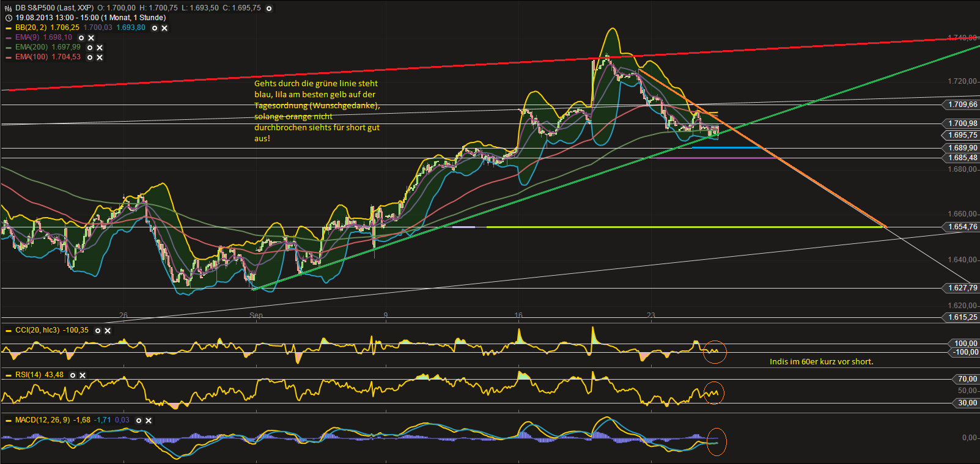Image resolution: width=980 pixels, height=464 pixels.
Task: Click the clock icon next to the date range
Action: 9,18
